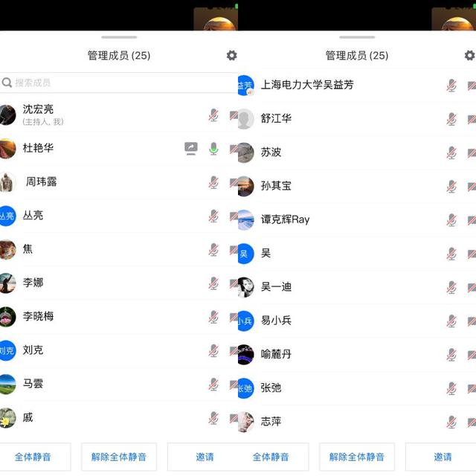The image size is (476, 476).
Task: Click camera-off icon for 周玮露
Action: (234, 182)
